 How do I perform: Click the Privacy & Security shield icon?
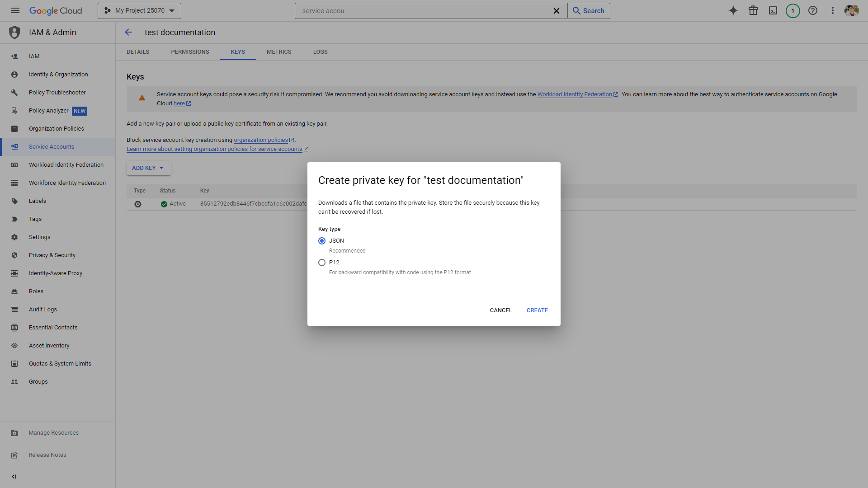14,255
